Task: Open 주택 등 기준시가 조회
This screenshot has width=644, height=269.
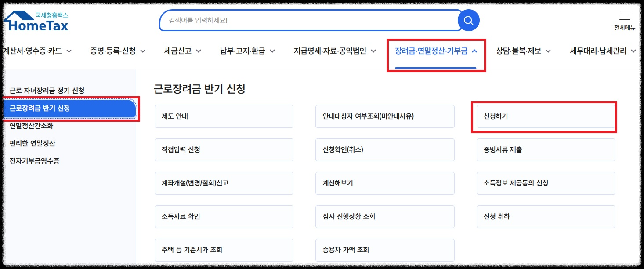Action: tap(224, 250)
